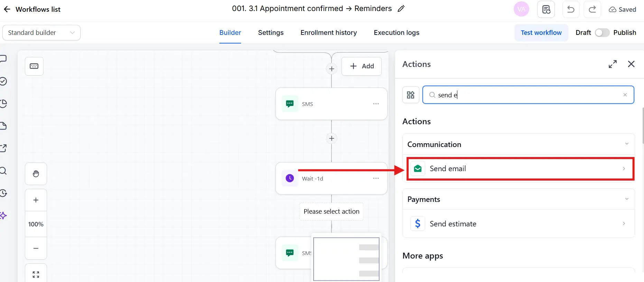Toggle Draft to Publish switch
The height and width of the screenshot is (282, 644).
click(602, 32)
